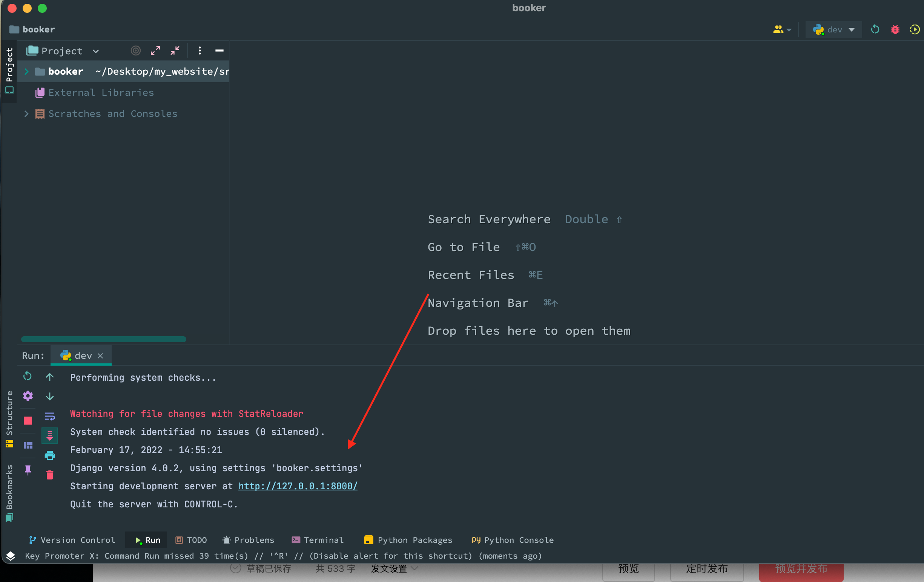Jump up the stack trace arrow
Screen dimensions: 924x582
[49, 377]
